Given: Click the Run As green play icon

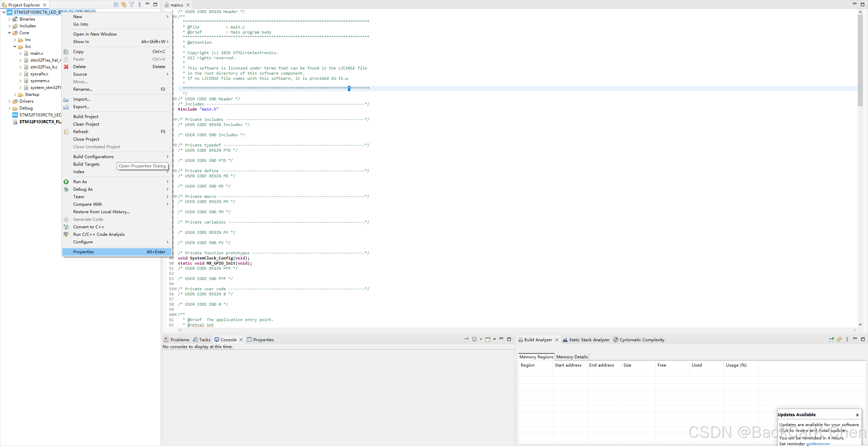Looking at the screenshot, I should [x=66, y=182].
